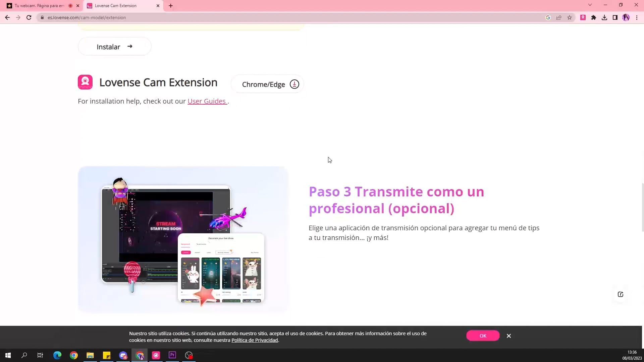Open a new browser tab

point(171,6)
